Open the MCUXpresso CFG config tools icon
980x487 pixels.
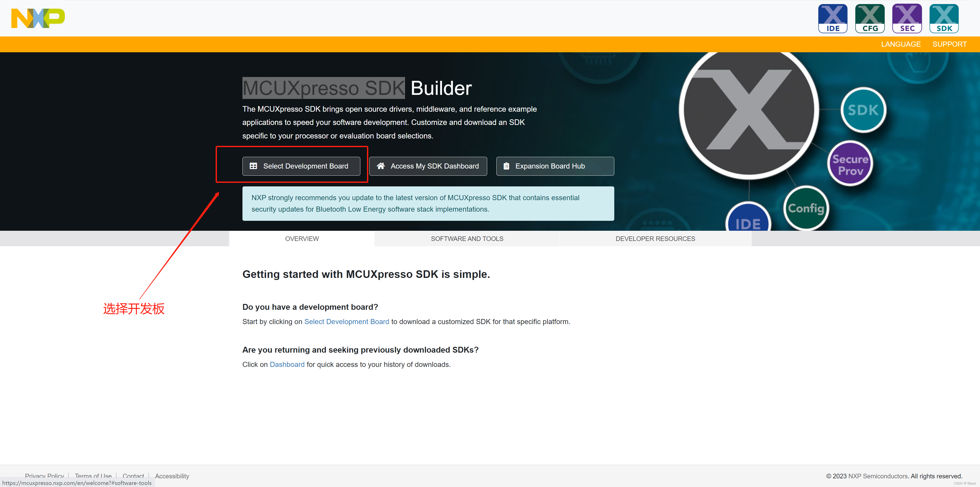coord(870,19)
